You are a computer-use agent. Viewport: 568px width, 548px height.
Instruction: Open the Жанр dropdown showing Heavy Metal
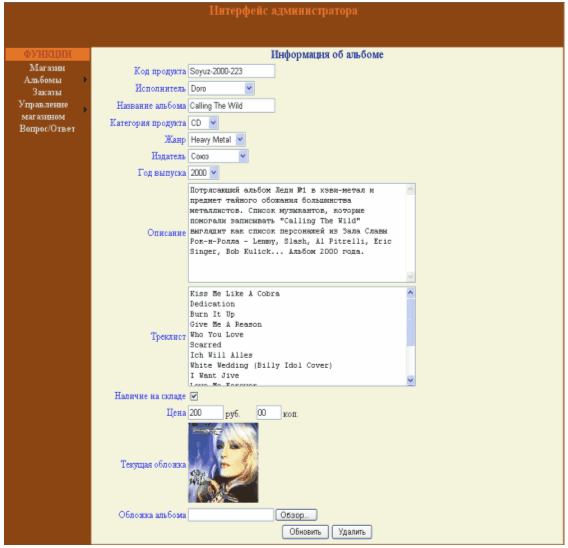(217, 139)
